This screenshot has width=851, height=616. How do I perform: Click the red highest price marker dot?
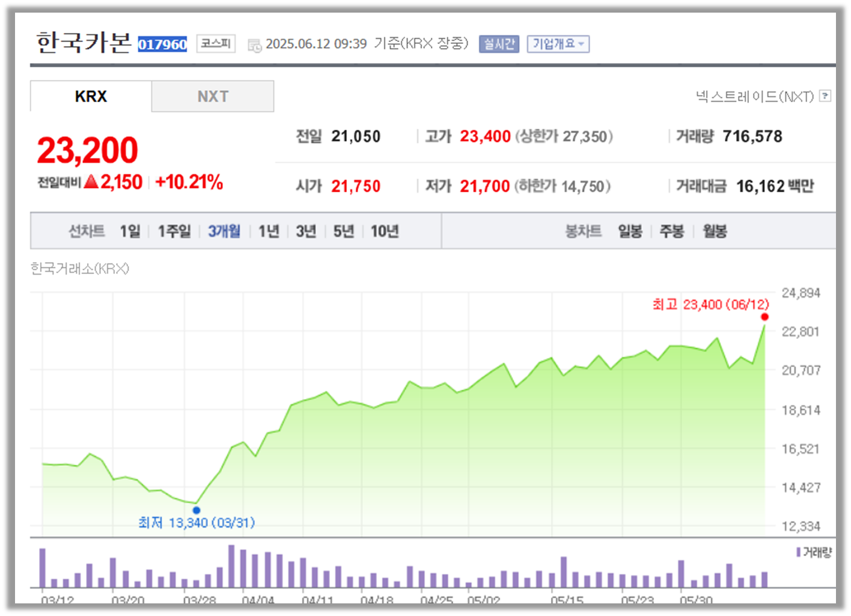click(764, 317)
